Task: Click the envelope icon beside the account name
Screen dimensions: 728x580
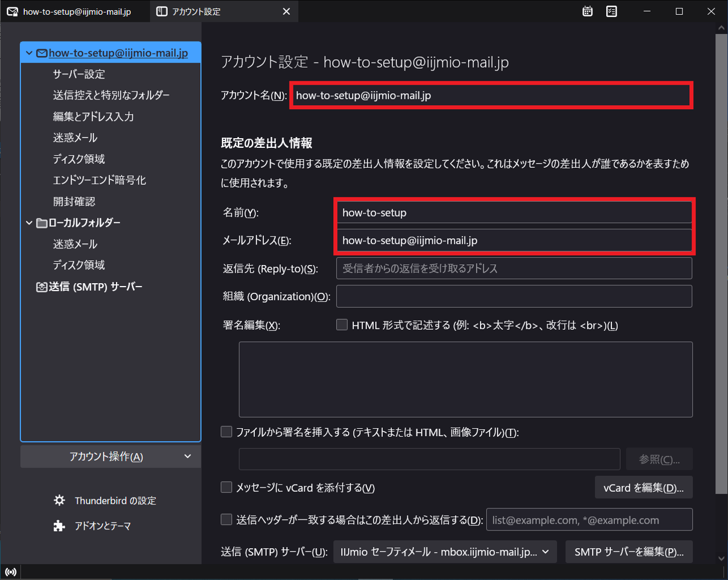Action: point(42,53)
